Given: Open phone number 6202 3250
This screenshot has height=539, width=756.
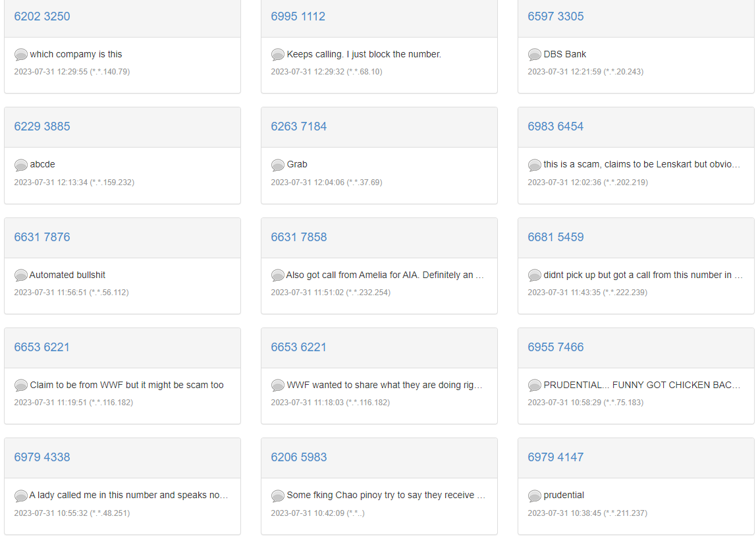Looking at the screenshot, I should point(42,16).
